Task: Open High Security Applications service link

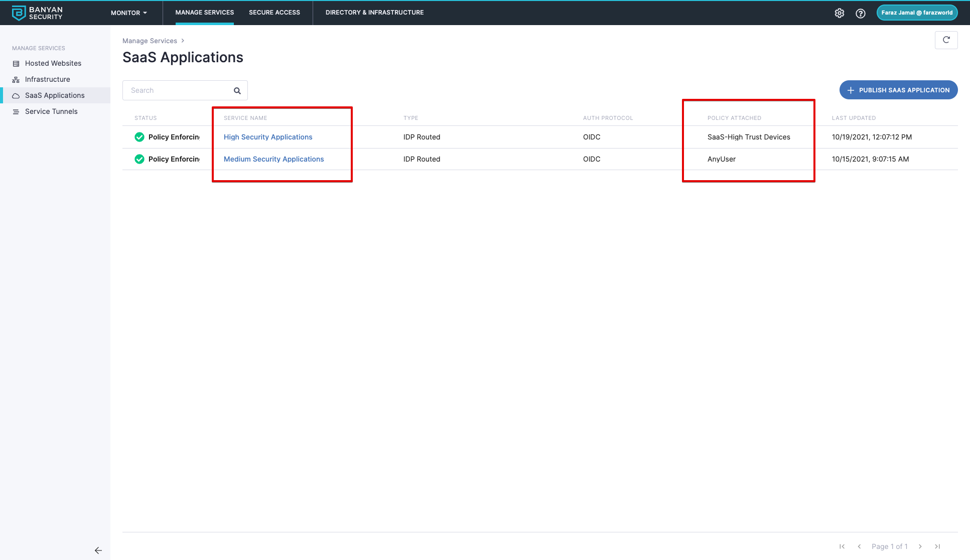Action: [268, 137]
